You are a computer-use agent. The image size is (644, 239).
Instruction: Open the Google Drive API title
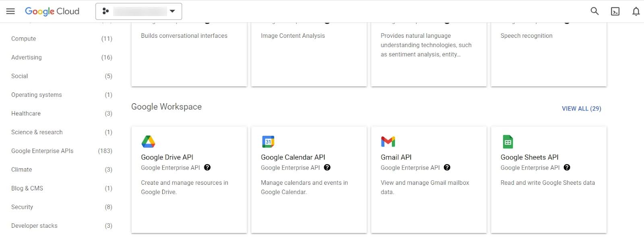coord(167,157)
